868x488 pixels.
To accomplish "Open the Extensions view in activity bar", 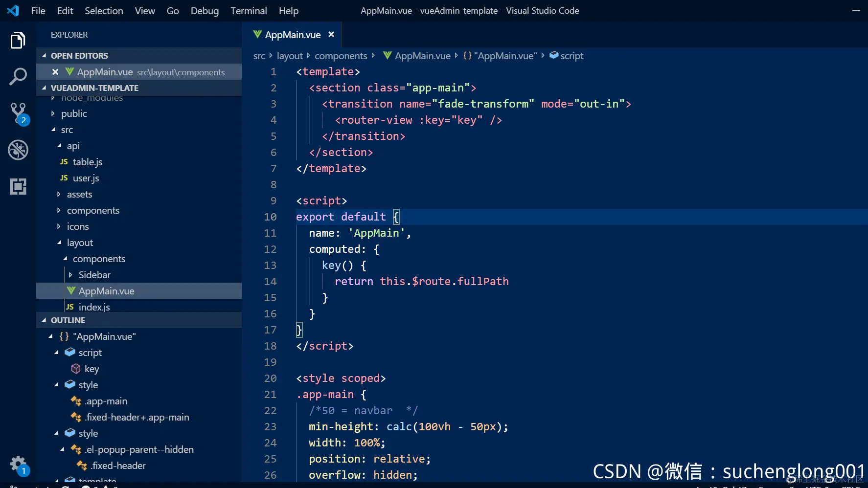I will 18,186.
